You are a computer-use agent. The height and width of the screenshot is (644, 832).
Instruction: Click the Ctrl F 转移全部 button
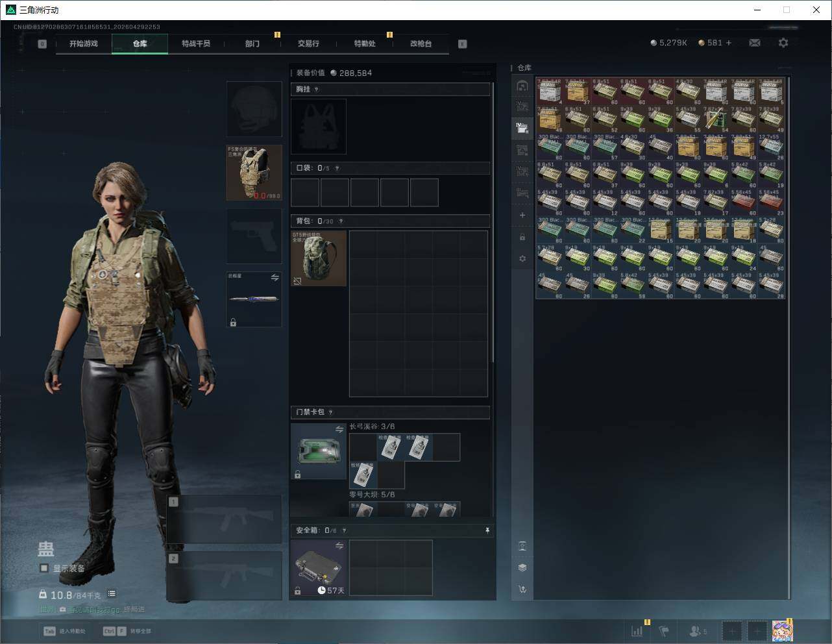coord(127,631)
